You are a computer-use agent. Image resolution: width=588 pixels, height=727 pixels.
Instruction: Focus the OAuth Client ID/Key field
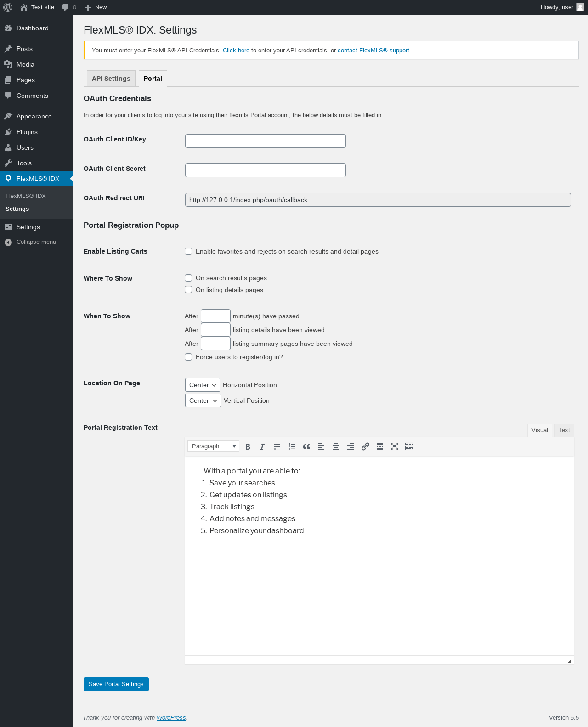266,141
